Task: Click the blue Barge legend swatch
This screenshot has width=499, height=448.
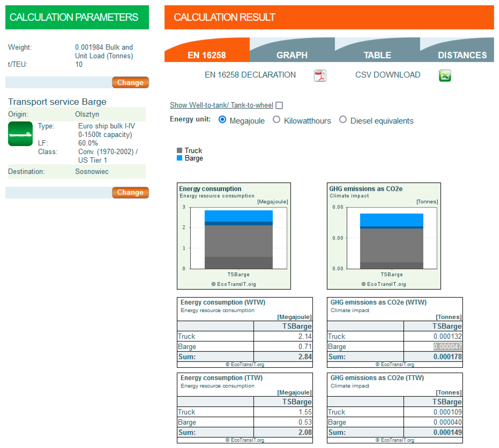Action: pos(179,158)
